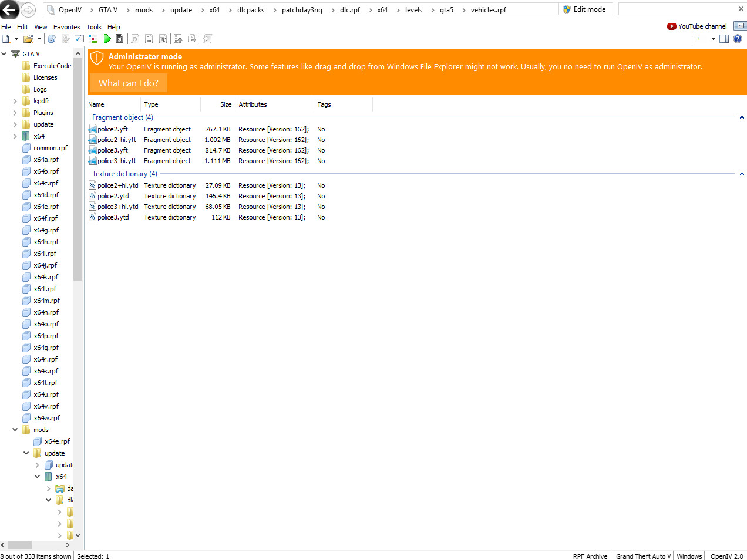Select common.rpf in the tree
Screen dimensions: 747x560
pyautogui.click(x=51, y=148)
